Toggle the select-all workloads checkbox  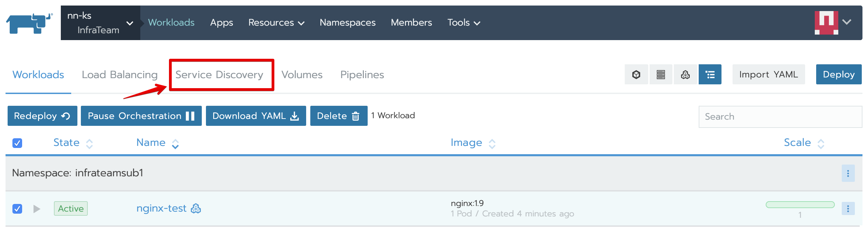tap(17, 143)
